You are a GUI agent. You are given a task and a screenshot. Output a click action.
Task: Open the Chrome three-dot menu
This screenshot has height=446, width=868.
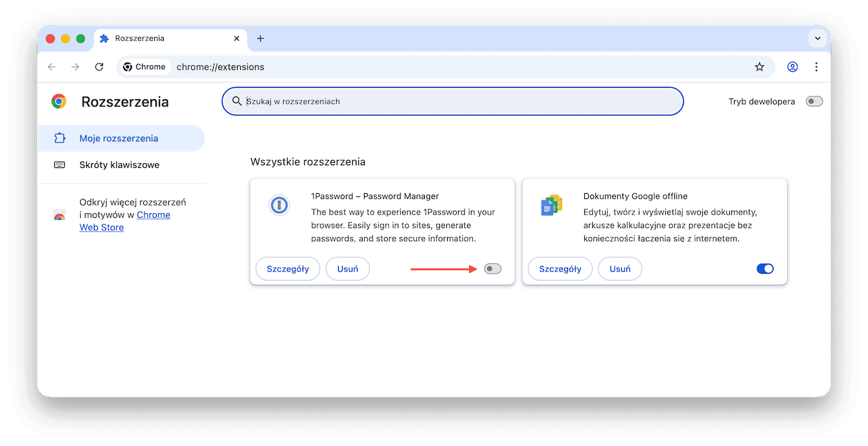click(x=816, y=67)
